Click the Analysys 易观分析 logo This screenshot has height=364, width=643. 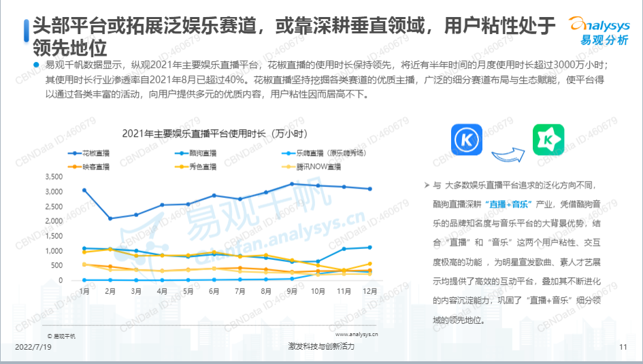pos(599,31)
